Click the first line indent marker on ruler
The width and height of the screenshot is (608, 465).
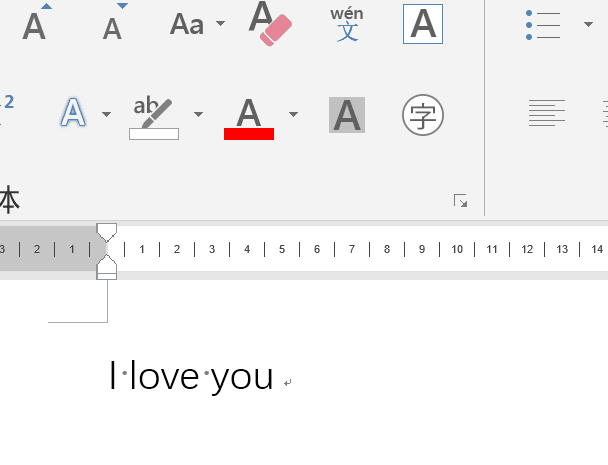pyautogui.click(x=106, y=232)
